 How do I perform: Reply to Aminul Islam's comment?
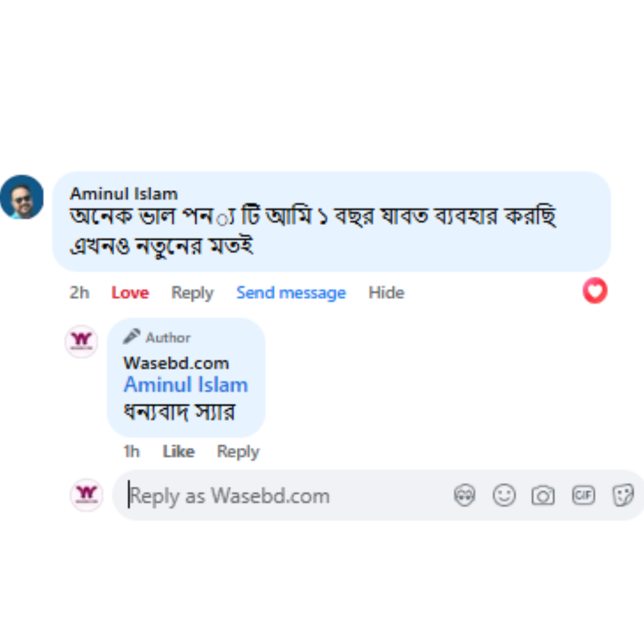tap(192, 293)
